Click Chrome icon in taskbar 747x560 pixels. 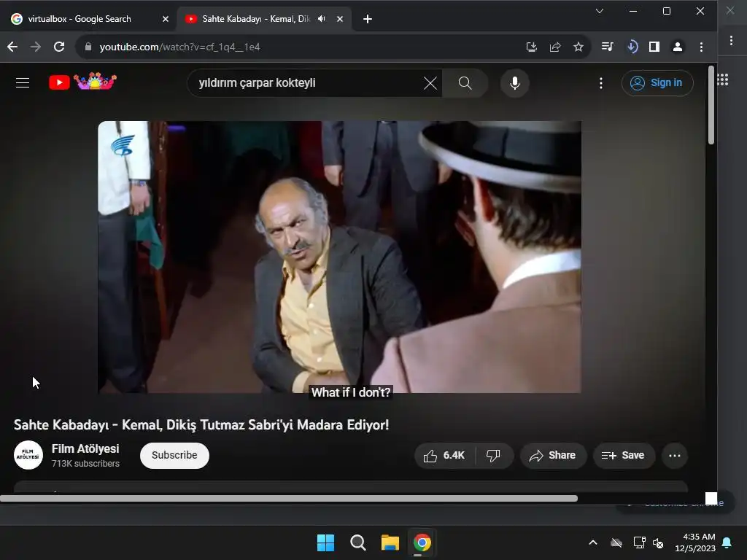point(422,542)
